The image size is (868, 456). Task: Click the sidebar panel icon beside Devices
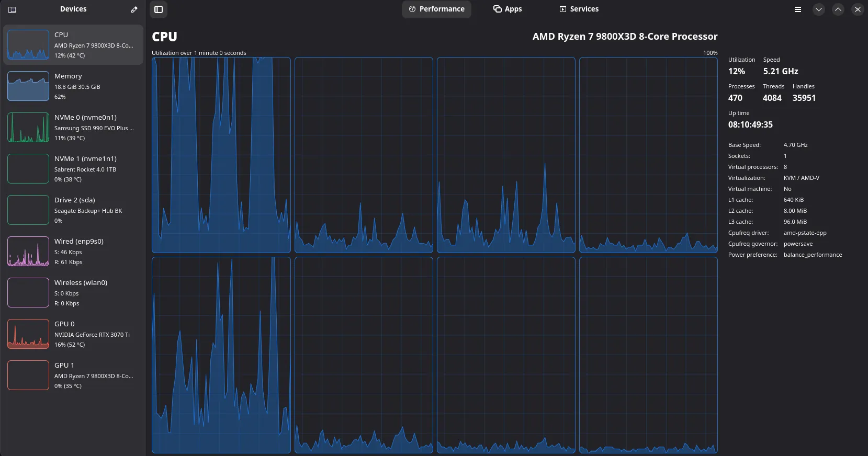pos(12,9)
